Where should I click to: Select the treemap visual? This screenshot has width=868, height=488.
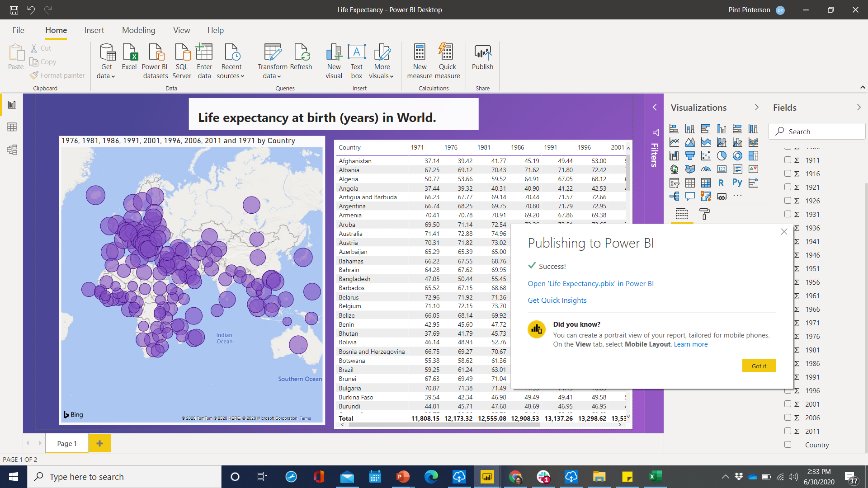753,156
